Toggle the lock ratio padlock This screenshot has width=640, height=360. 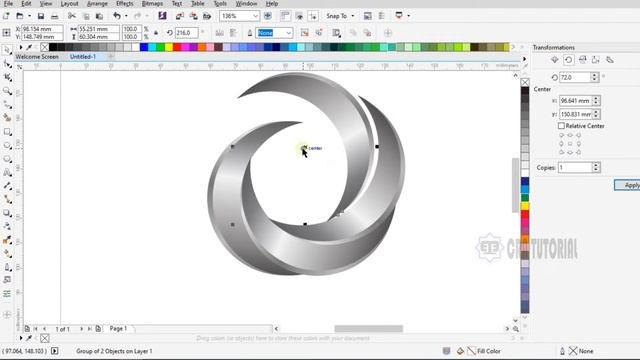pyautogui.click(x=156, y=33)
